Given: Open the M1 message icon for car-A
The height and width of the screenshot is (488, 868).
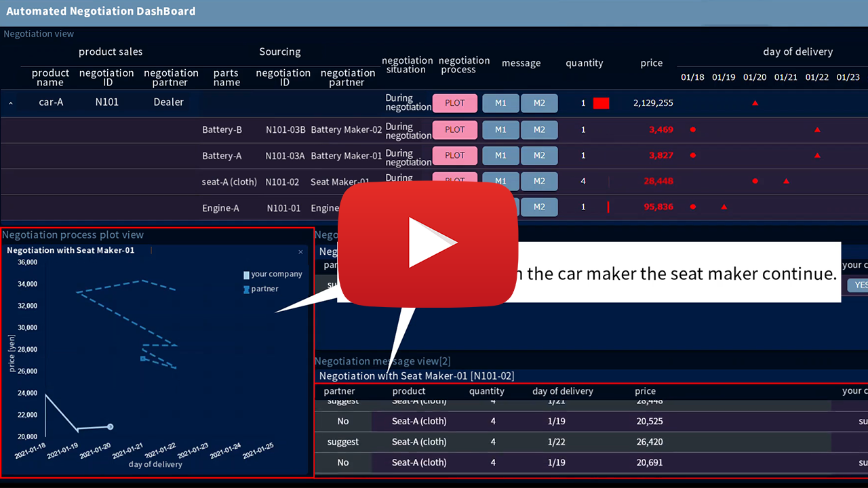Looking at the screenshot, I should coord(500,103).
